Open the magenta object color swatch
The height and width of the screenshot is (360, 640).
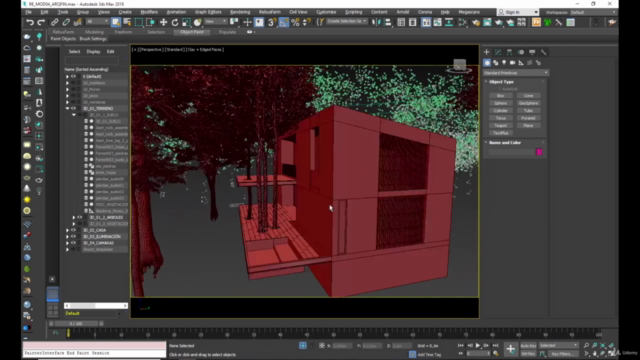pos(539,152)
